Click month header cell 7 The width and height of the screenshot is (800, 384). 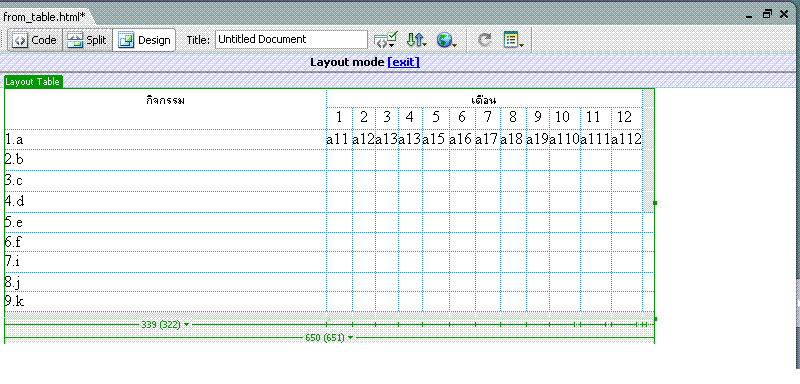click(488, 118)
